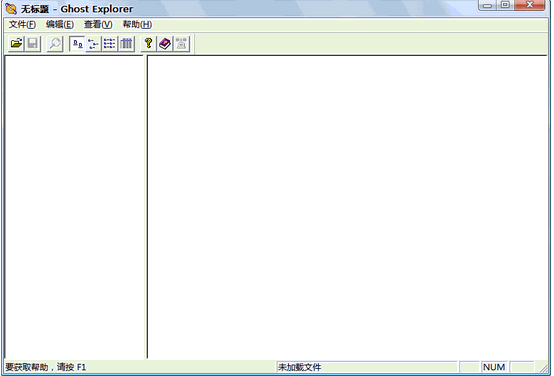Click the 未加载文件 status bar field
554x376 pixels.
[367, 367]
